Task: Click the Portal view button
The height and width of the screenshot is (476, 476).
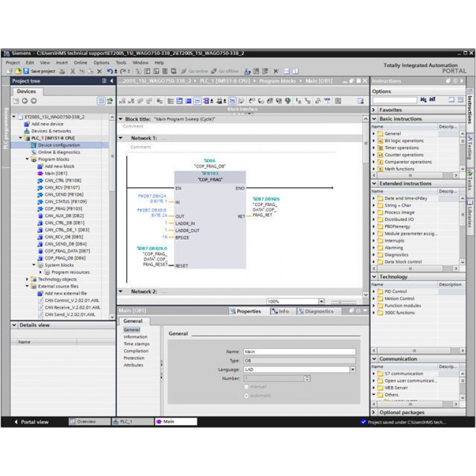Action: click(x=31, y=422)
